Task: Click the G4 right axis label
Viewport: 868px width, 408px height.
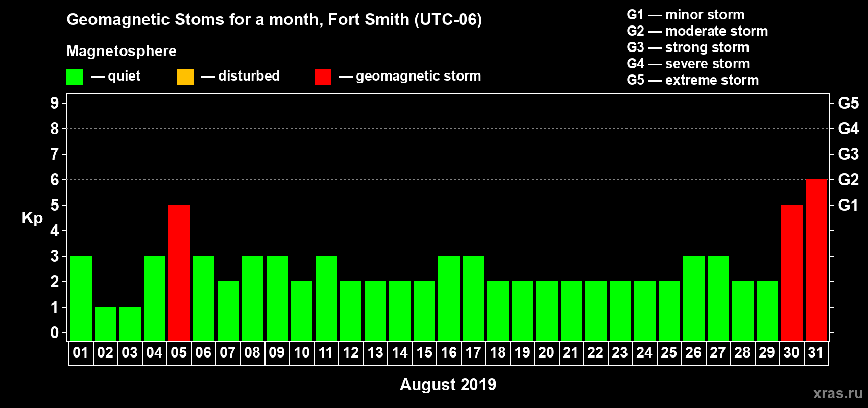Action: coord(849,129)
